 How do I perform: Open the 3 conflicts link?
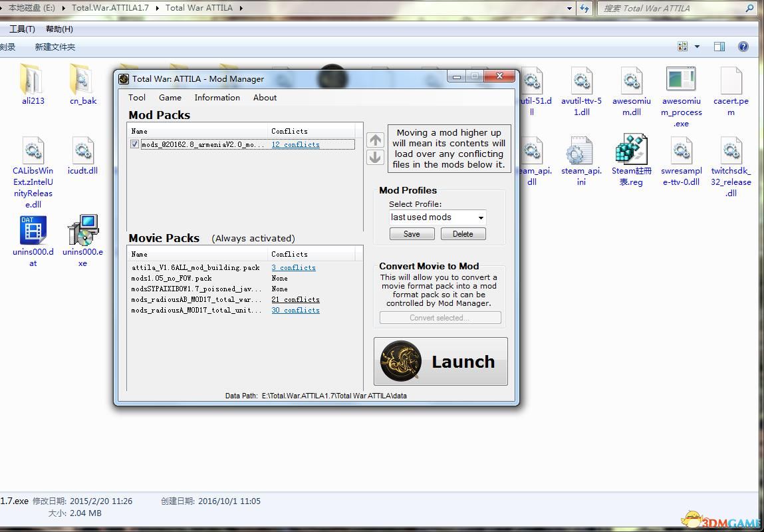pyautogui.click(x=293, y=267)
